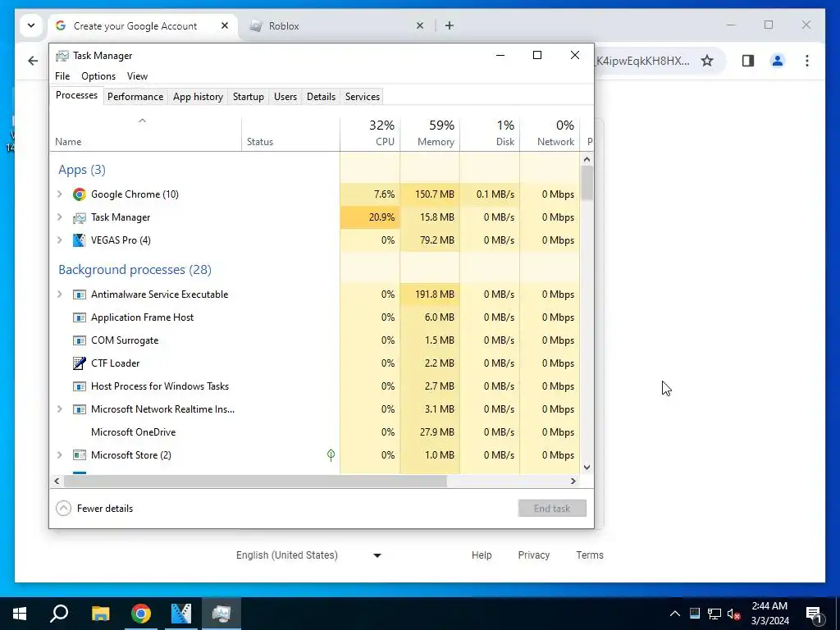The width and height of the screenshot is (840, 630).
Task: Click the Task Manager title bar icon
Action: coord(62,56)
